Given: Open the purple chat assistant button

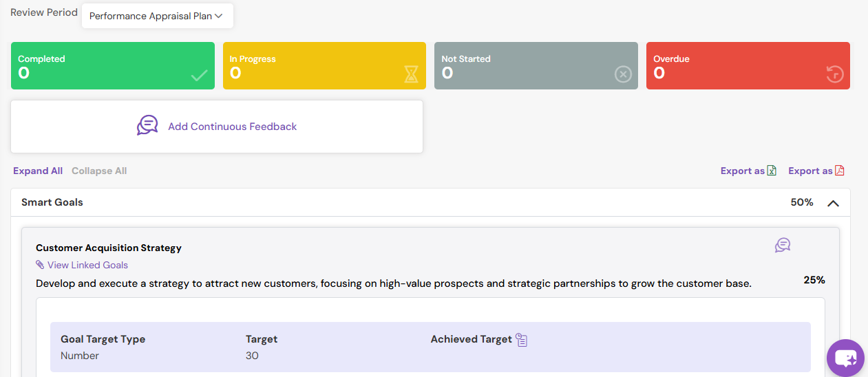Looking at the screenshot, I should 845,358.
